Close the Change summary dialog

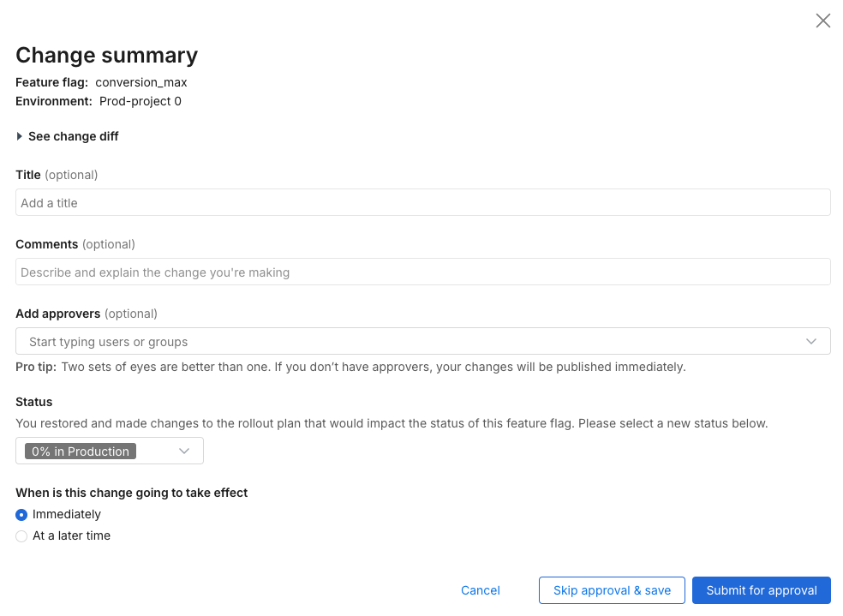tap(822, 21)
